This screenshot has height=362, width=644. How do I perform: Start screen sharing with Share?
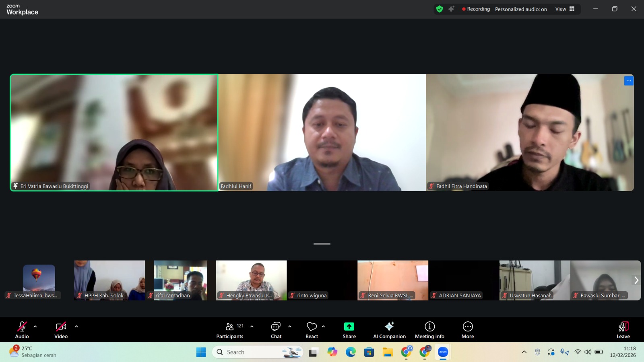click(x=349, y=330)
